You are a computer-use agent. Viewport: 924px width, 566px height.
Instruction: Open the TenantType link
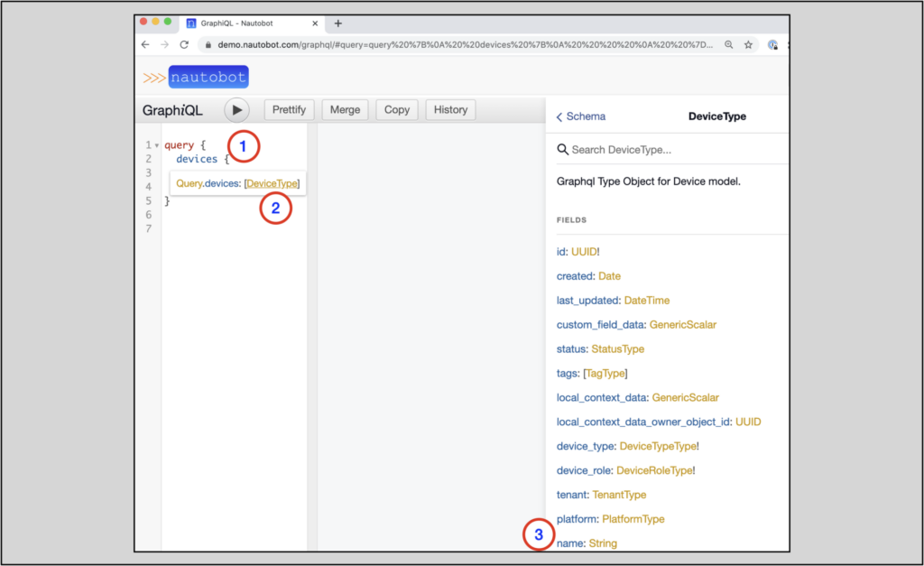click(x=619, y=495)
